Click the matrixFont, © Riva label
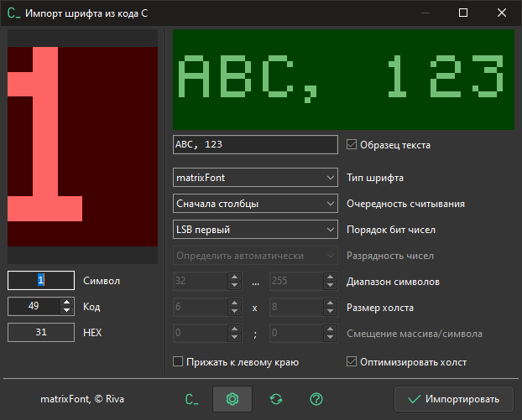The width and height of the screenshot is (522, 420). (82, 399)
